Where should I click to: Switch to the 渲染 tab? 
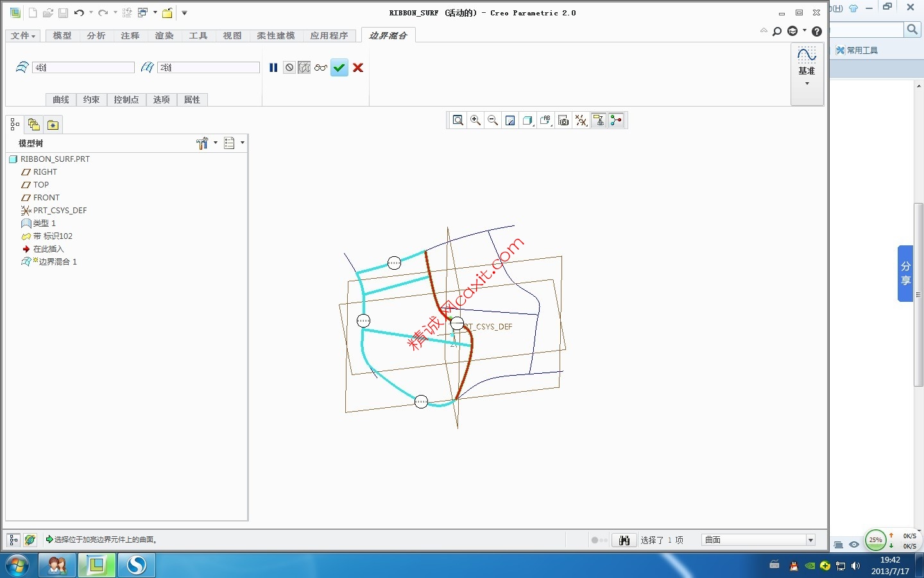click(164, 36)
